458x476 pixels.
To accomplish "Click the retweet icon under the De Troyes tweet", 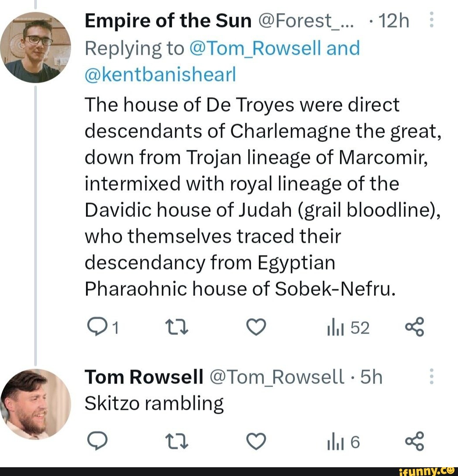I will [x=177, y=326].
